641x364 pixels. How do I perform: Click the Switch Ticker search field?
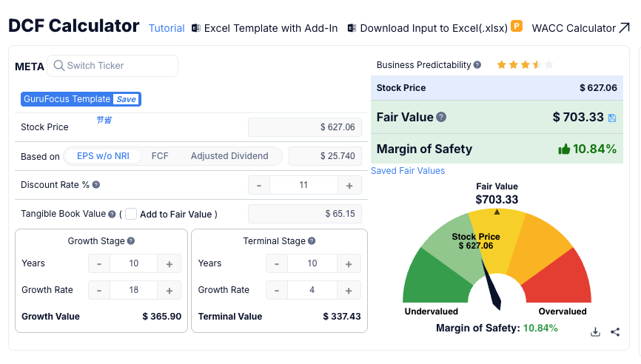click(x=113, y=66)
